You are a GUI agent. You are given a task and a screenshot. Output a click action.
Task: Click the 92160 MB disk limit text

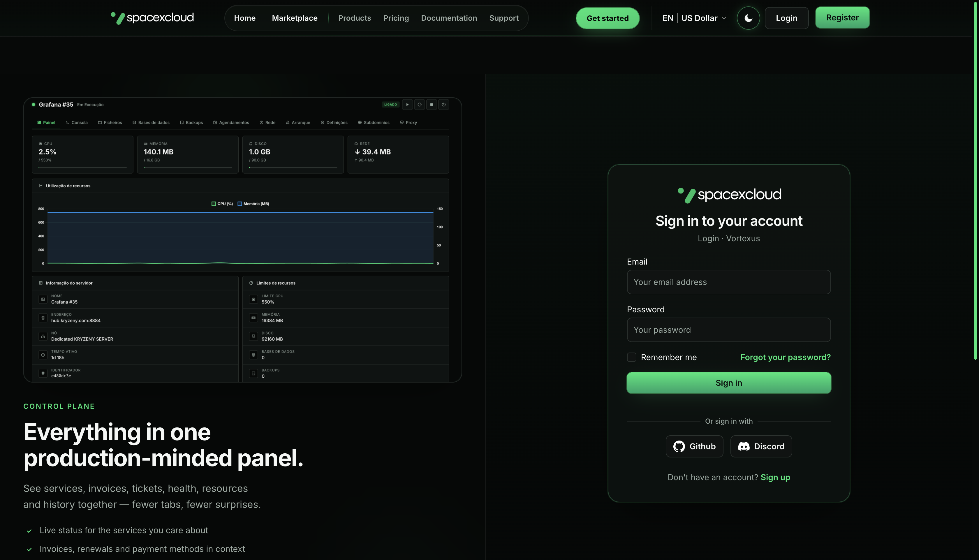[272, 339]
